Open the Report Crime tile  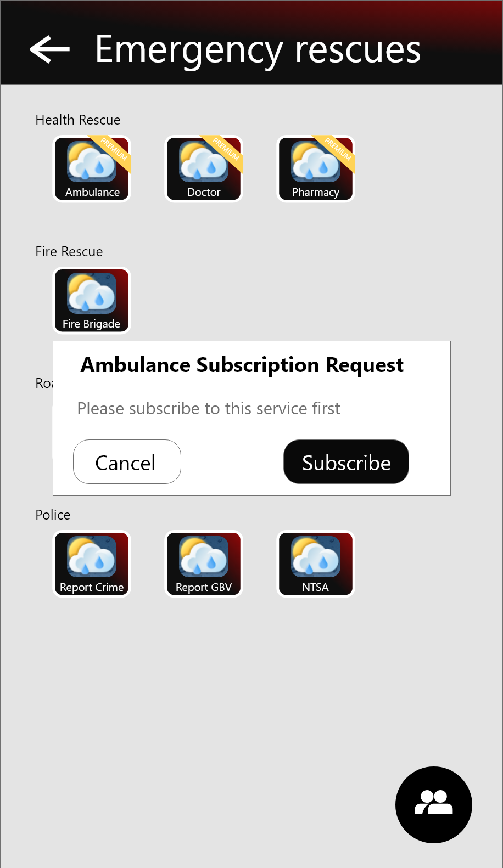tap(92, 564)
